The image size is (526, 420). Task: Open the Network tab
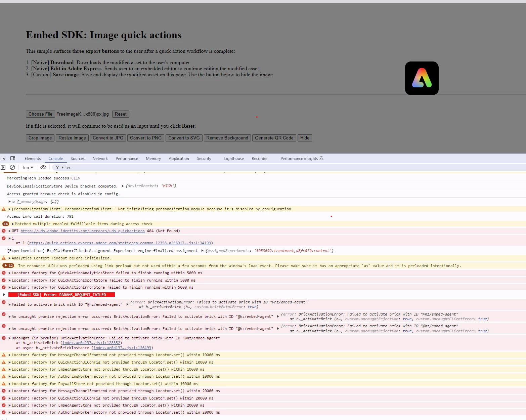coord(100,159)
